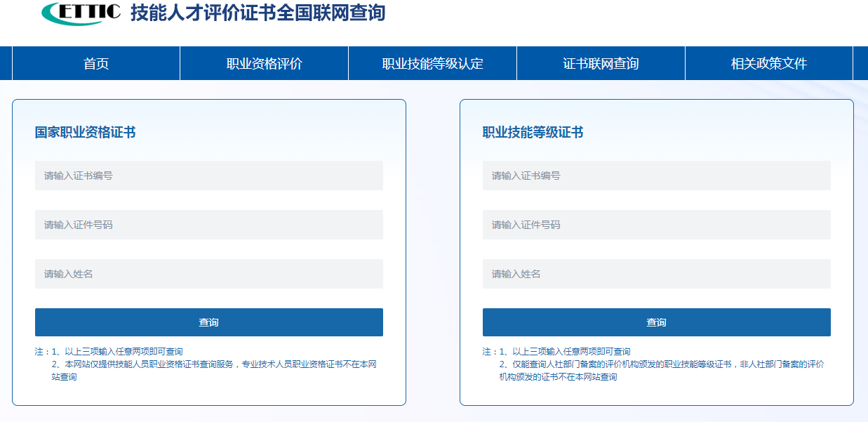Focus certificate number field under 职业技能等级证书
The image size is (868, 422).
656,176
